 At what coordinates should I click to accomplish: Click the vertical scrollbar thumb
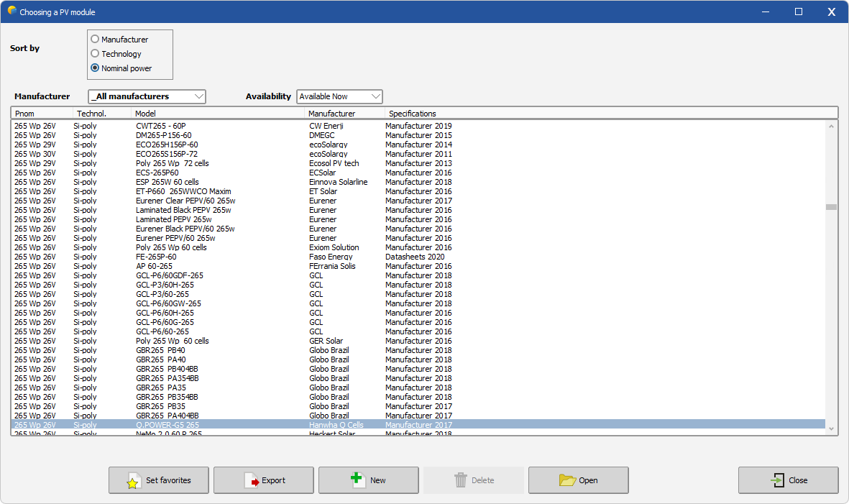tap(831, 207)
